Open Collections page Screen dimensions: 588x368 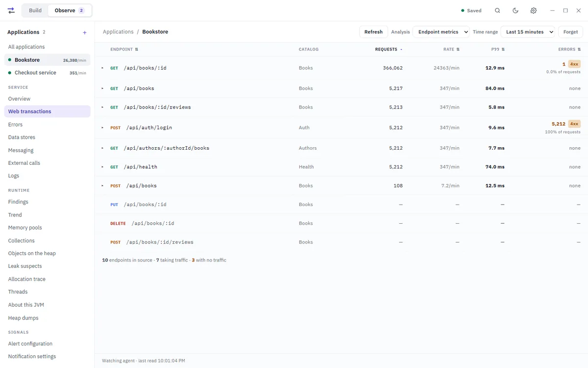pyautogui.click(x=47, y=240)
